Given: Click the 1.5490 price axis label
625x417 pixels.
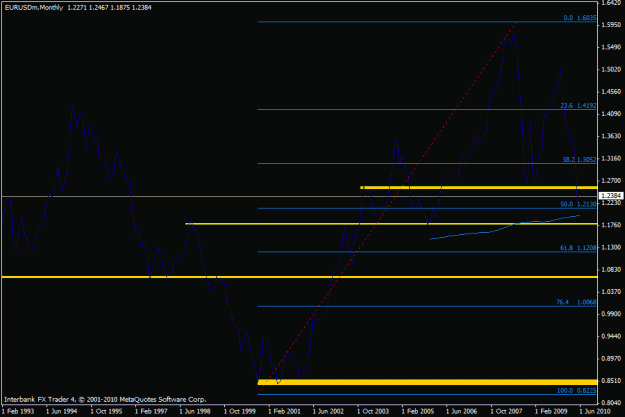Looking at the screenshot, I should point(611,47).
